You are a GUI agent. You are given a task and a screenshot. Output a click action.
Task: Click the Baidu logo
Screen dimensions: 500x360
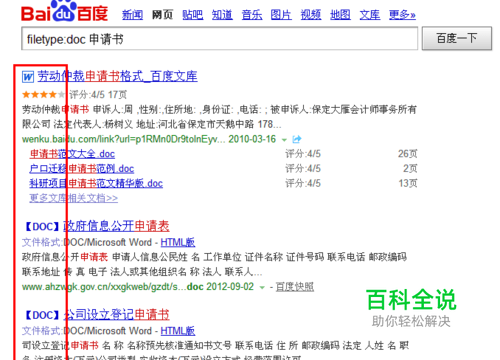[x=64, y=12]
